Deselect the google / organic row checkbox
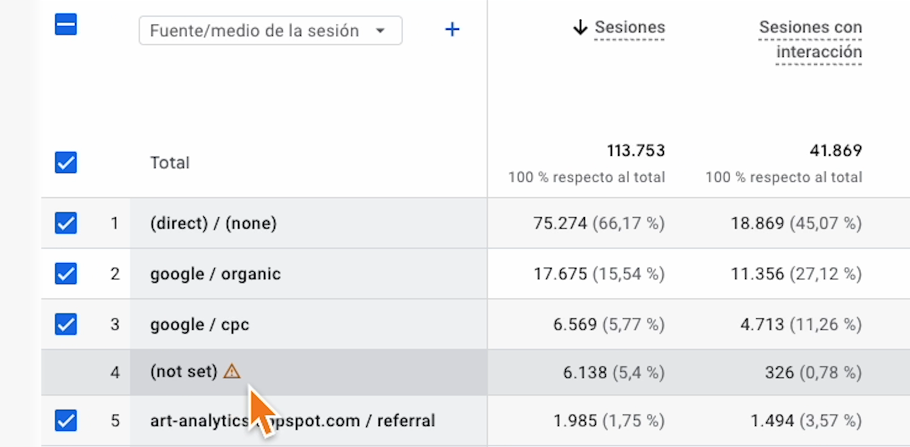This screenshot has width=910, height=447. pyautogui.click(x=66, y=273)
